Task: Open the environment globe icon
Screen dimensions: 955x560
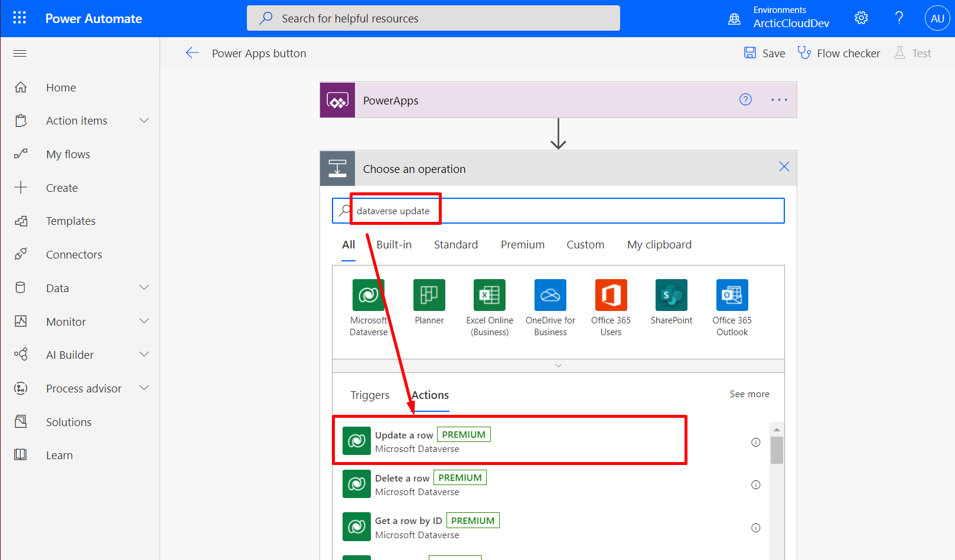Action: click(734, 19)
